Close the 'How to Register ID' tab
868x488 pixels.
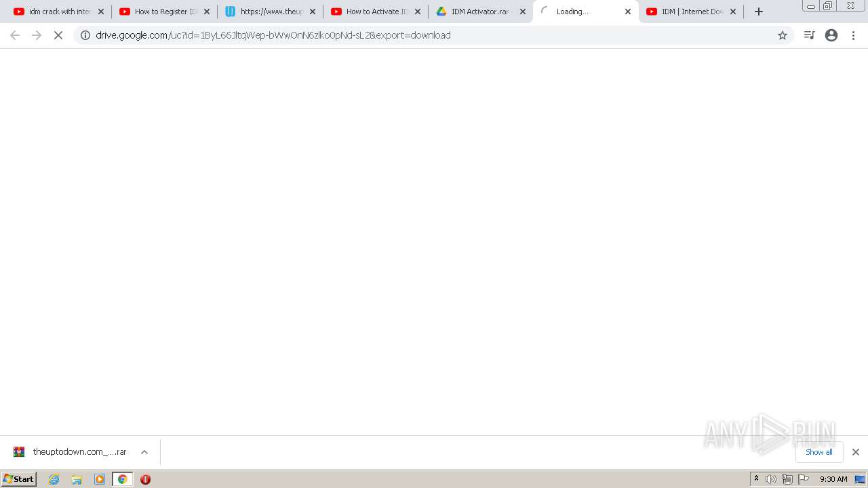point(207,12)
